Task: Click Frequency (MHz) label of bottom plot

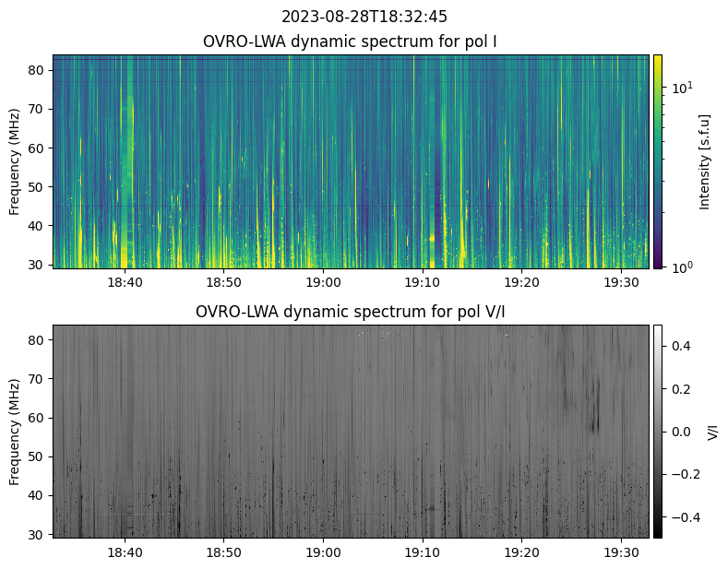Action: 15,431
